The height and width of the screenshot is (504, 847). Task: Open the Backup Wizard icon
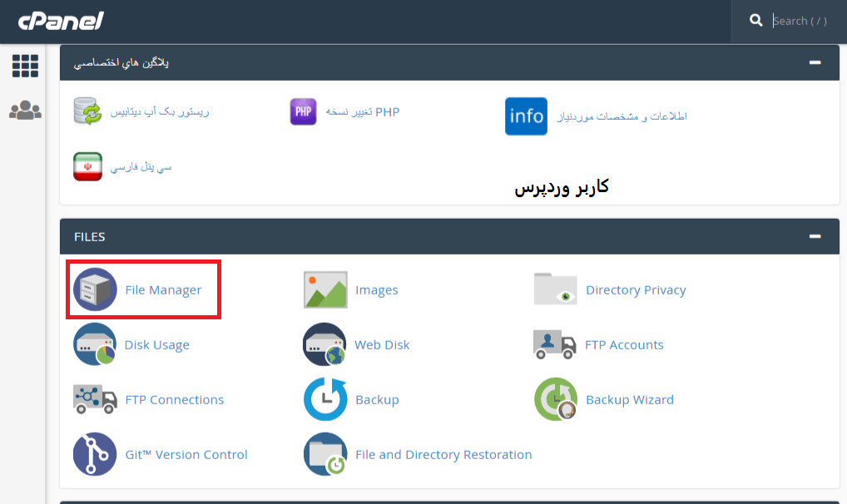click(x=555, y=399)
